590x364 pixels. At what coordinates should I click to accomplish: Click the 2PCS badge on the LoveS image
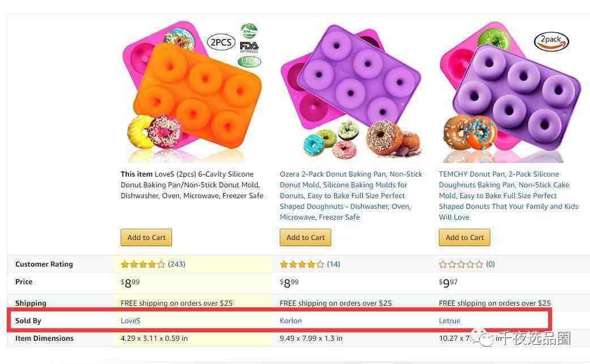click(x=221, y=42)
